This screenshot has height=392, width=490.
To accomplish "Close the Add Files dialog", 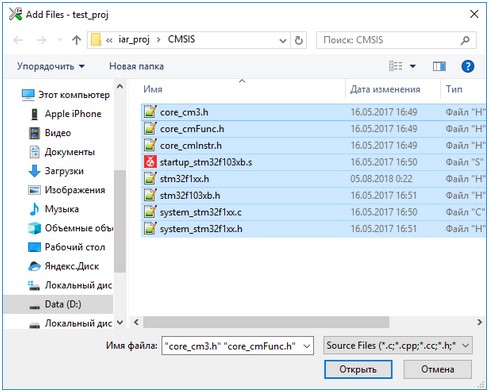I will tap(474, 14).
